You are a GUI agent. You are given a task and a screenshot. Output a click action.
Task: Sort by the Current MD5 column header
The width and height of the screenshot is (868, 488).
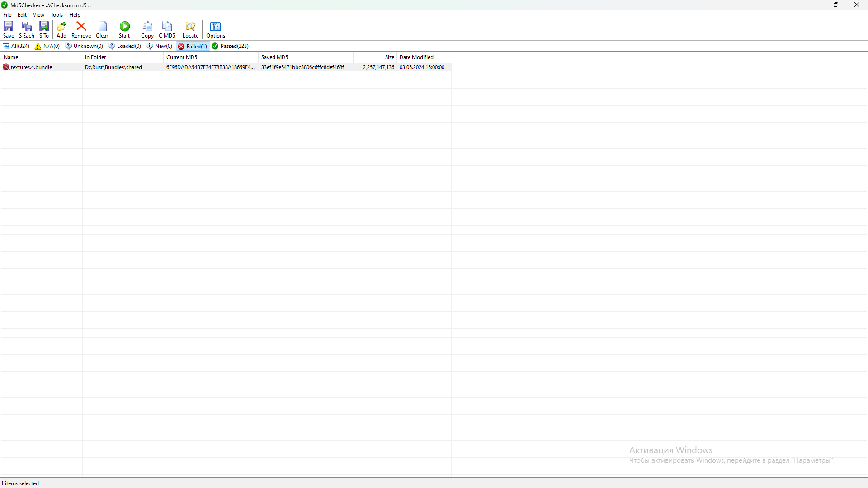click(x=210, y=57)
